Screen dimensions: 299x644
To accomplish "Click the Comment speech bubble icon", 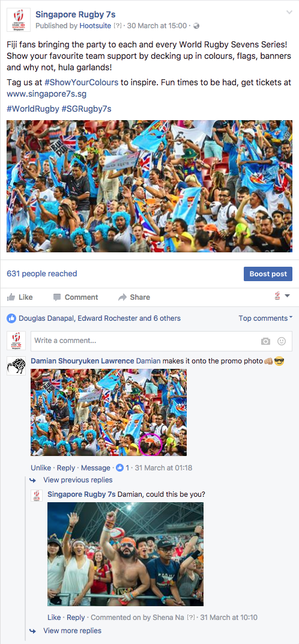I will click(57, 297).
